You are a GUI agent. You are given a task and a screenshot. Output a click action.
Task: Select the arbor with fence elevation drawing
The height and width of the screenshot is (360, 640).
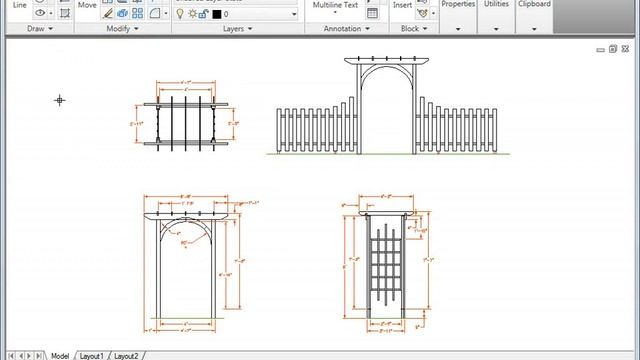(387, 106)
